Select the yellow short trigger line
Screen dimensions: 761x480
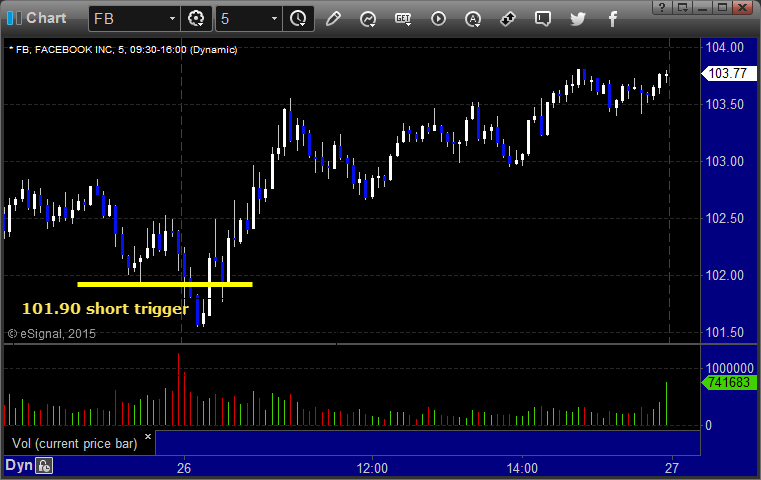pos(165,284)
